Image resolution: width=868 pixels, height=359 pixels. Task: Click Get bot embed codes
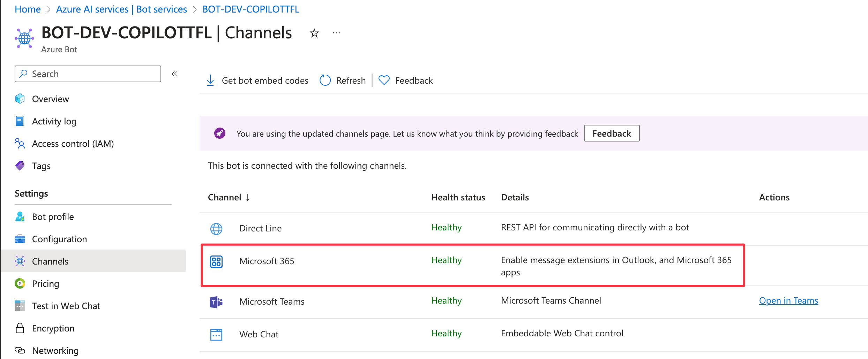point(265,81)
